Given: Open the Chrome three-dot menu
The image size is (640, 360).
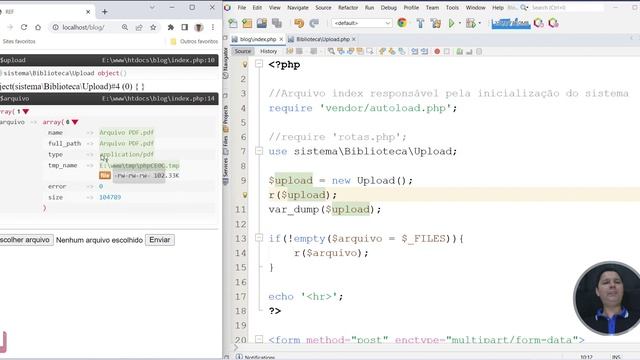Looking at the screenshot, I should tap(213, 27).
